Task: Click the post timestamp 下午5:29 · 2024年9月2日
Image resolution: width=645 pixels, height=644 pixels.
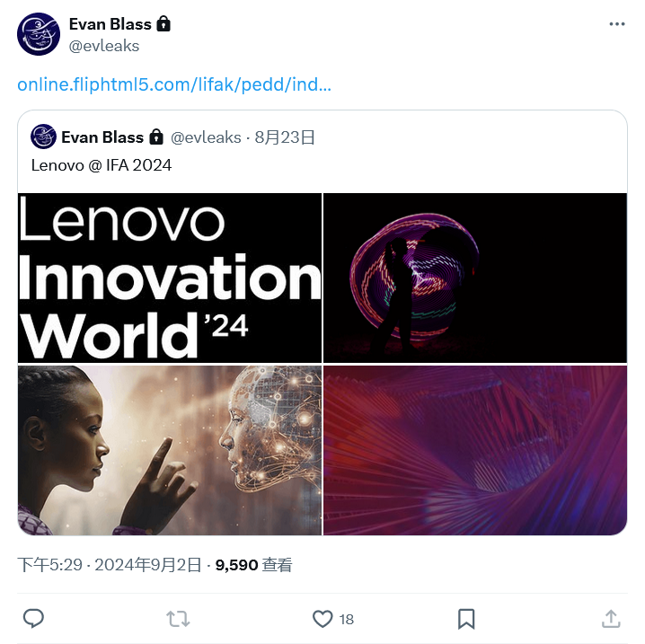Action: tap(110, 565)
